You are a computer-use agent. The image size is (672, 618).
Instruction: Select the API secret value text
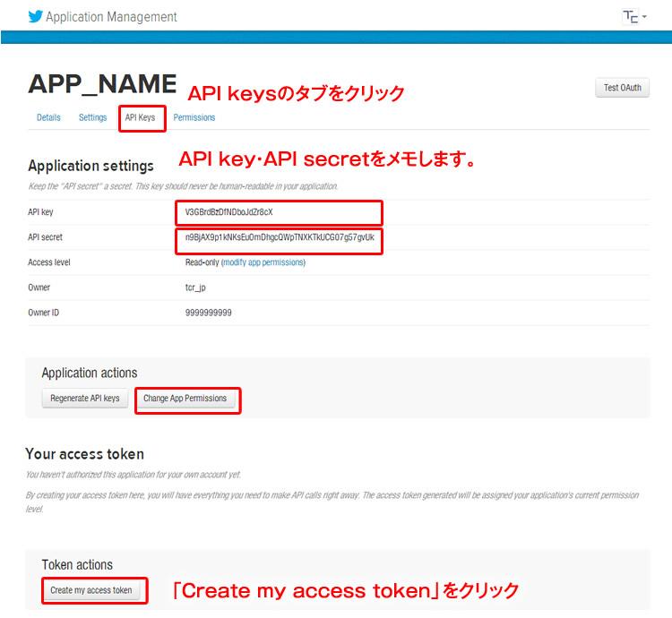click(280, 237)
